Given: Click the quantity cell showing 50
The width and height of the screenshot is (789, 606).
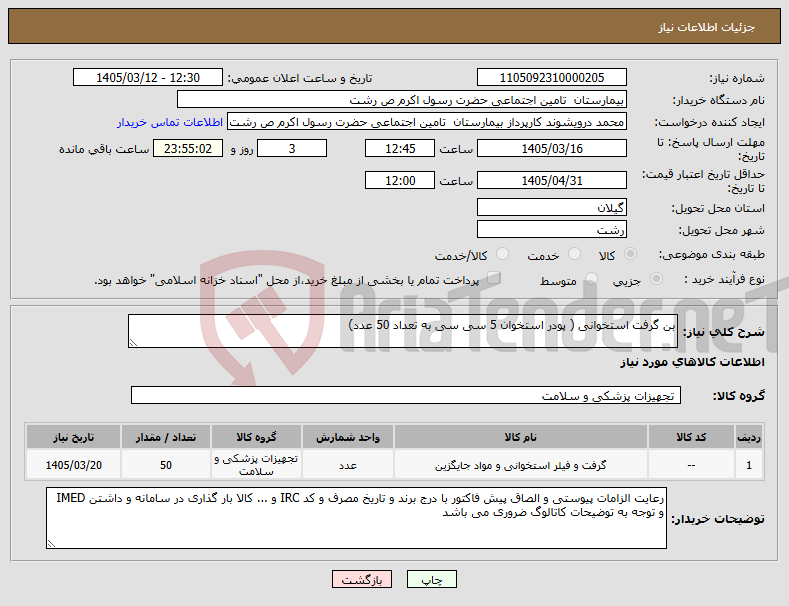Looking at the screenshot, I should (x=166, y=465).
